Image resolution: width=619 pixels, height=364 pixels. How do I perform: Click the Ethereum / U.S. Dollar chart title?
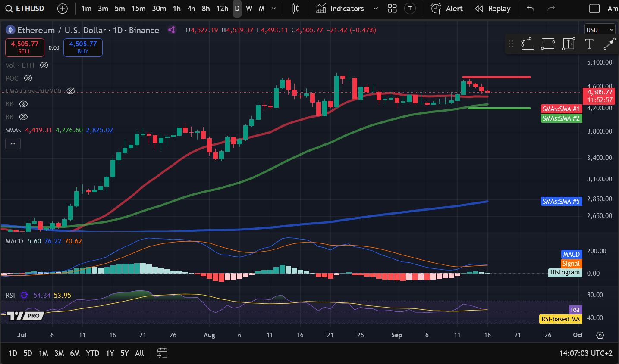tap(62, 30)
